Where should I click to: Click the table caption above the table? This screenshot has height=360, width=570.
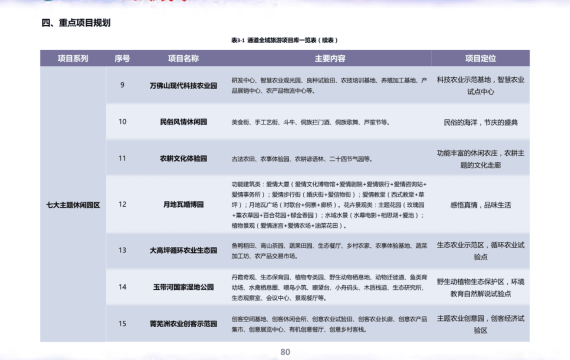pyautogui.click(x=285, y=40)
